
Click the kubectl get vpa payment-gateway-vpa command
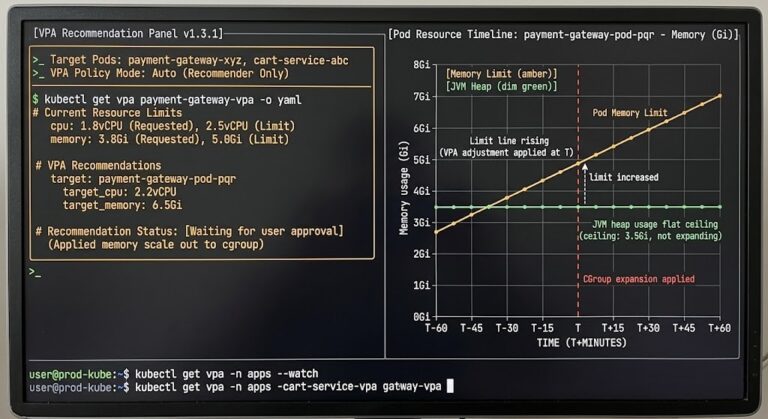(167, 100)
